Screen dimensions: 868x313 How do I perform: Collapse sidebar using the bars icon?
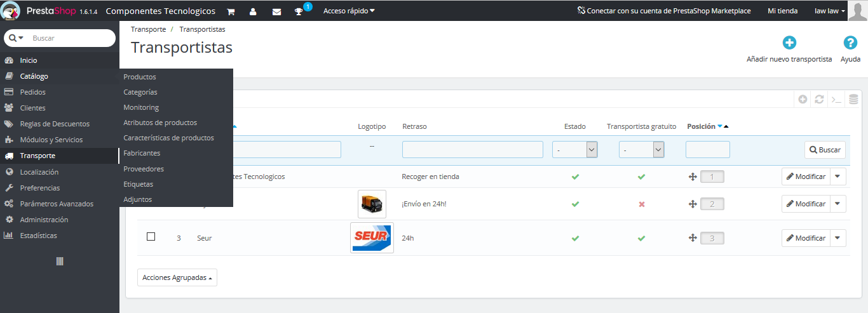60,261
